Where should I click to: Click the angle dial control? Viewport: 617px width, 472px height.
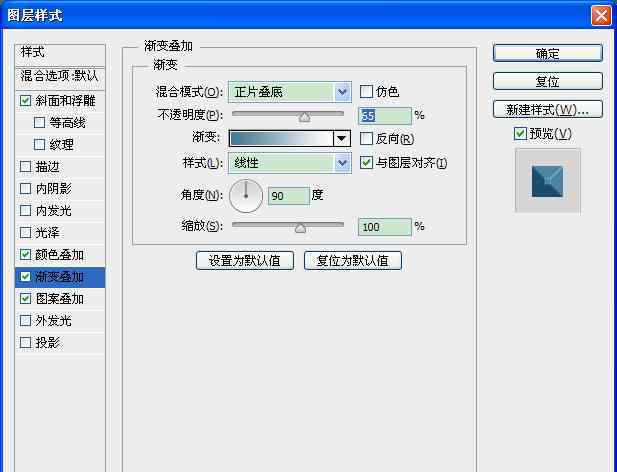(x=246, y=195)
